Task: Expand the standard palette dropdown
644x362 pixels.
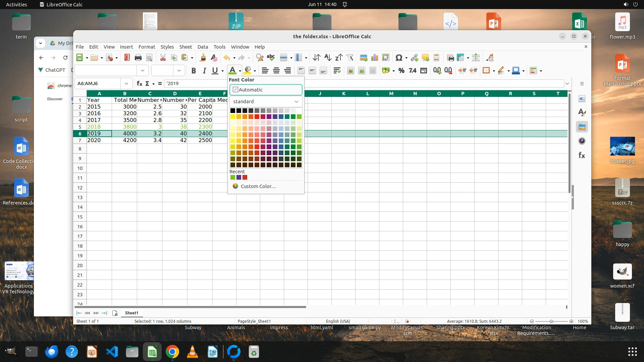Action: (x=296, y=102)
